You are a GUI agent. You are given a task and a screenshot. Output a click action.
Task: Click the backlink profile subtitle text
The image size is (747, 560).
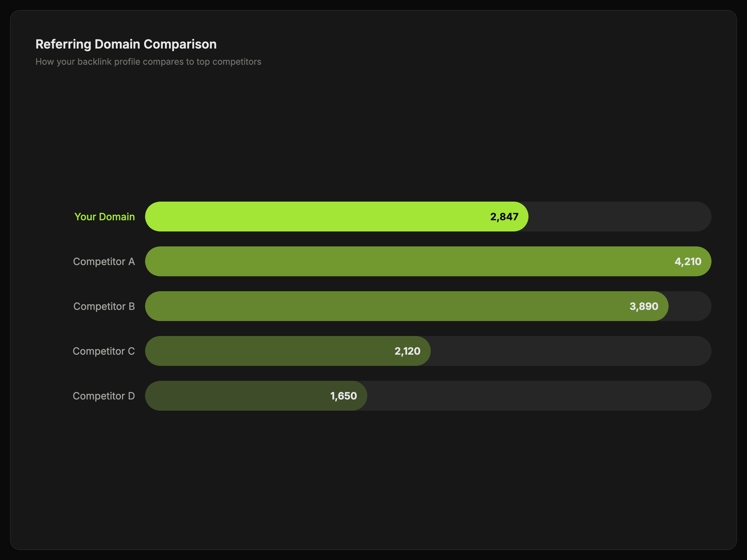coord(148,62)
